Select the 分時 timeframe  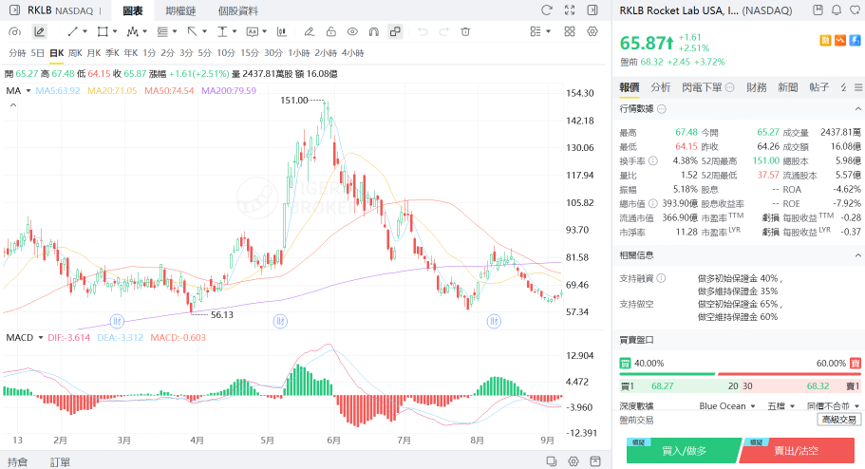point(17,53)
